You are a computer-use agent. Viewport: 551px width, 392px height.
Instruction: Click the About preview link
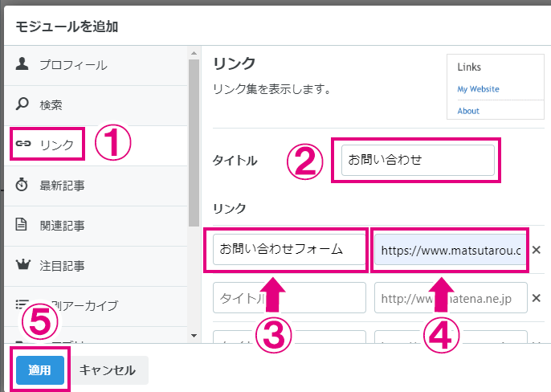pos(468,111)
